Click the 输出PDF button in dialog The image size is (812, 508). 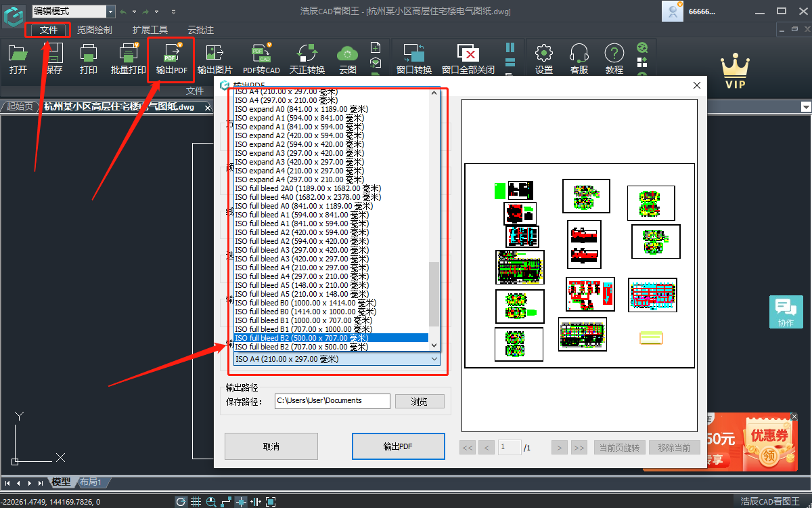pyautogui.click(x=398, y=446)
